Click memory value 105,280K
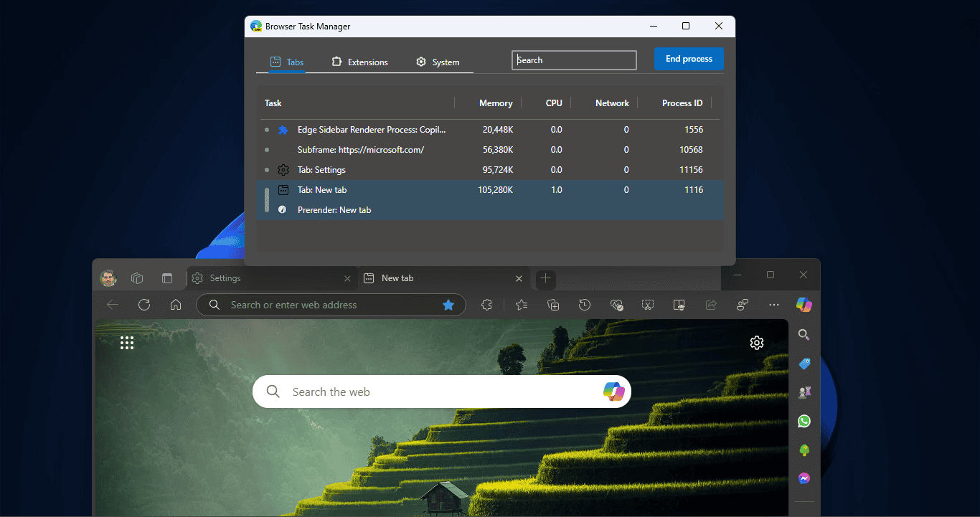The width and height of the screenshot is (980, 517). pos(495,190)
